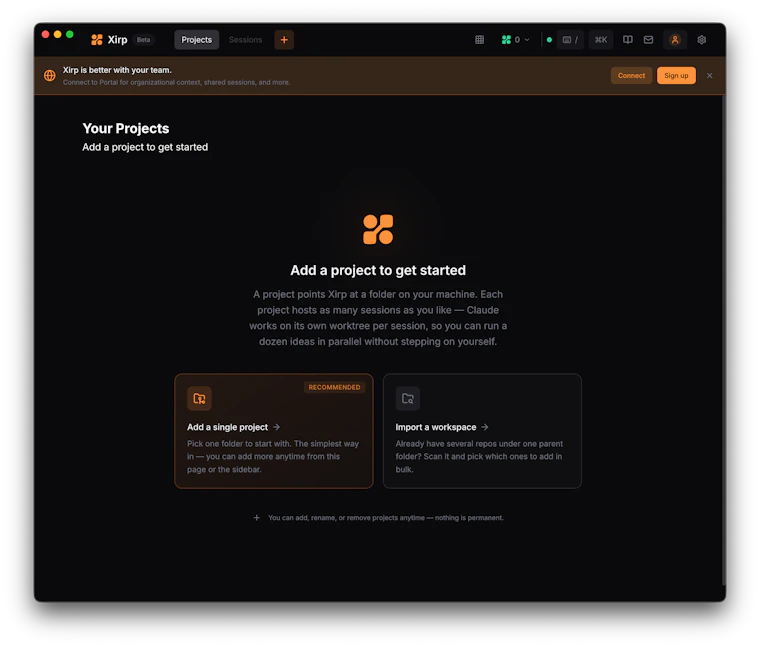Open the Projects tab
760x647 pixels.
[196, 40]
